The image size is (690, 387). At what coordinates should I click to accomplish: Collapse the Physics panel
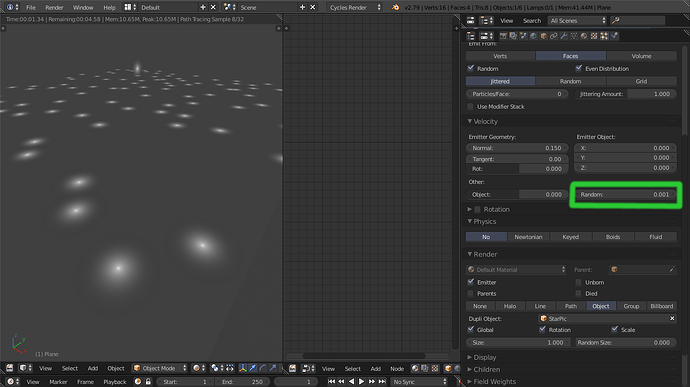470,221
